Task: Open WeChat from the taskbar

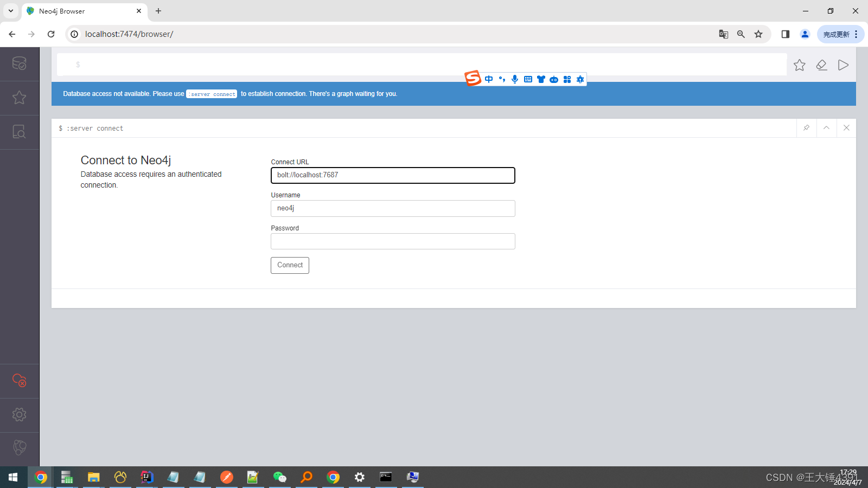Action: coord(280,477)
